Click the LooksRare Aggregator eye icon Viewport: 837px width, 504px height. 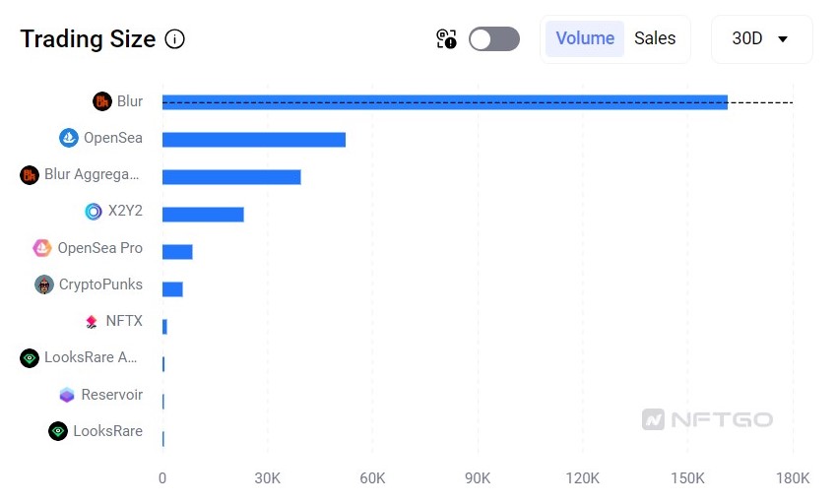coord(30,358)
